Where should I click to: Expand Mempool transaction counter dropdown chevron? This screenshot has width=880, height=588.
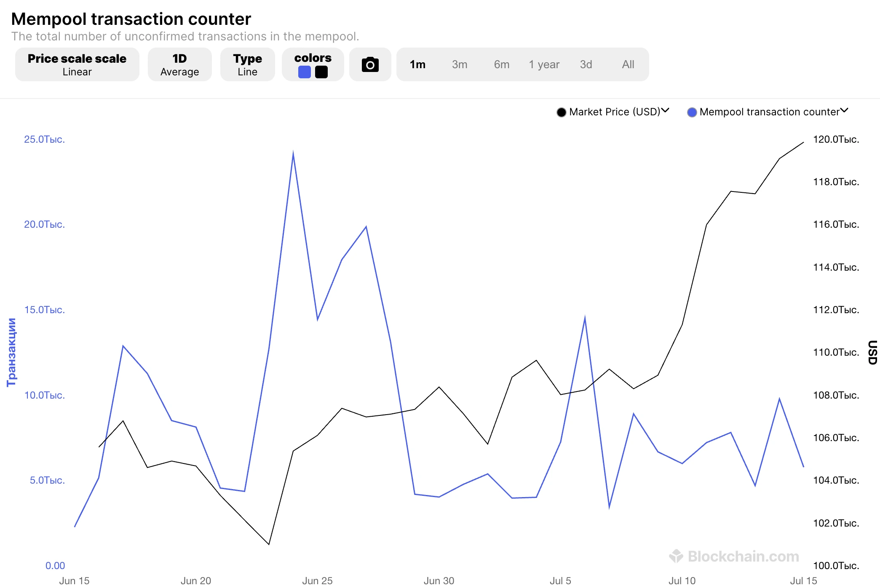tap(844, 111)
